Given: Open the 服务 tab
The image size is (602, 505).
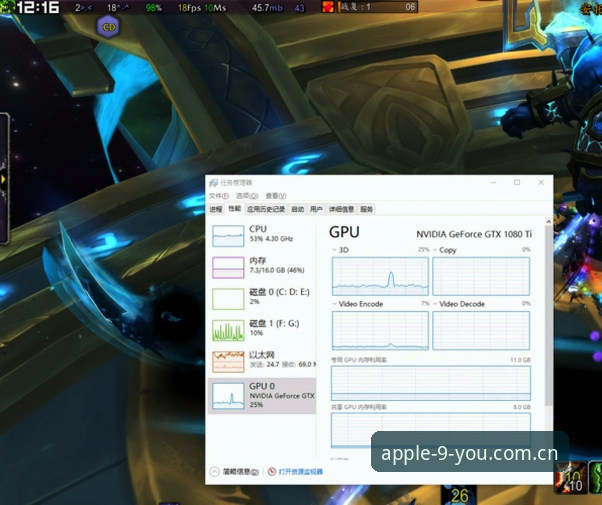Looking at the screenshot, I should tap(367, 209).
